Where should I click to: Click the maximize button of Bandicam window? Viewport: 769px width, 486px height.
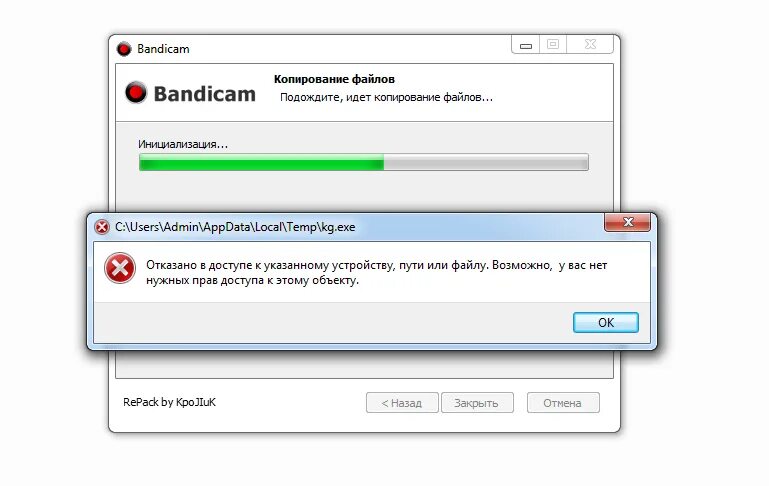[553, 45]
